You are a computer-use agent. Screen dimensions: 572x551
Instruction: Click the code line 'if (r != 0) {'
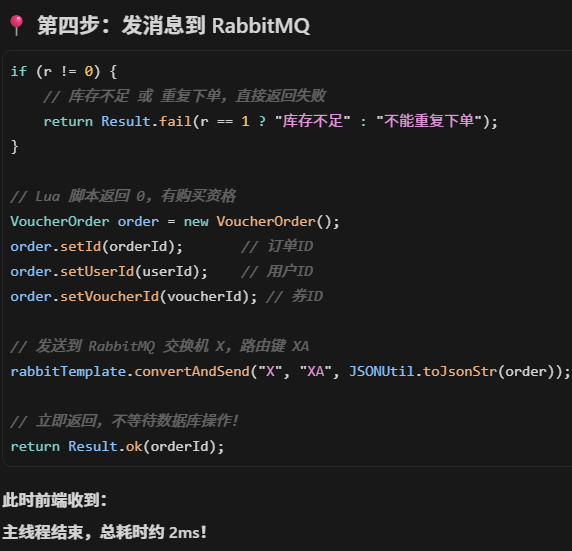point(64,71)
